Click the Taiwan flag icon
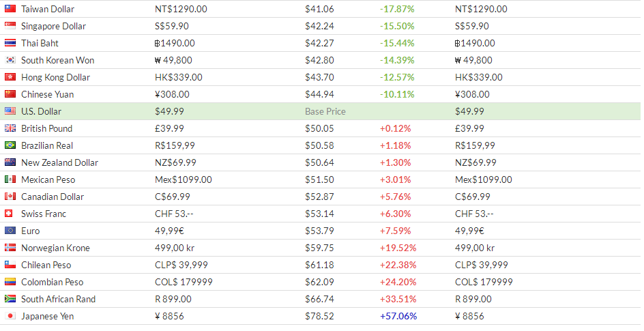 [10, 9]
